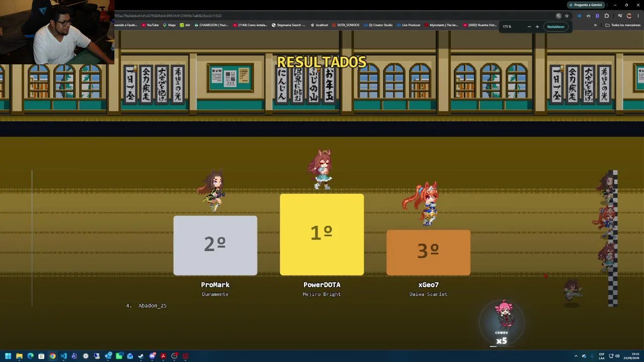Click the fourth place entry Abadon_25
This screenshot has width=644, height=362.
click(x=146, y=306)
